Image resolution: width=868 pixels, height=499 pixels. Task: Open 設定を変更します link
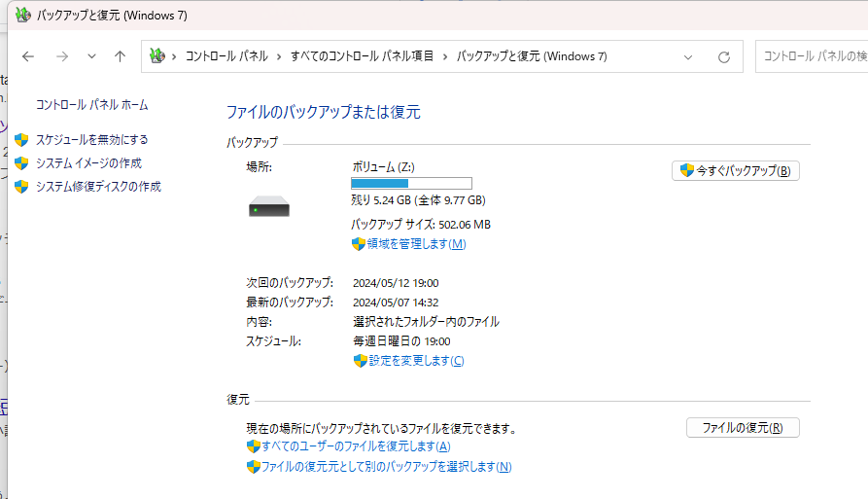pos(415,361)
